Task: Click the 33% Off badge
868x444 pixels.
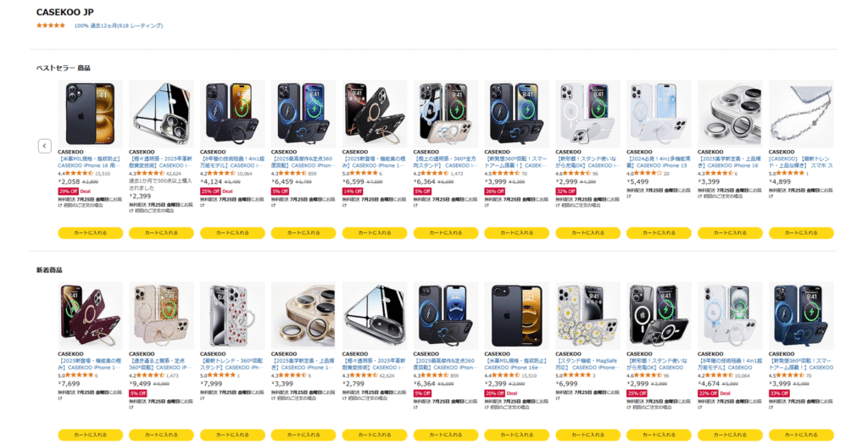Action: [x=778, y=393]
